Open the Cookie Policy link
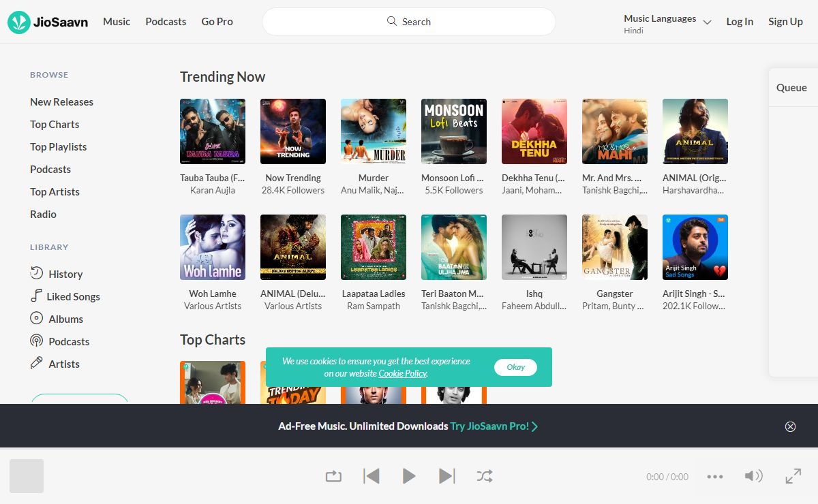The image size is (818, 504). (403, 373)
